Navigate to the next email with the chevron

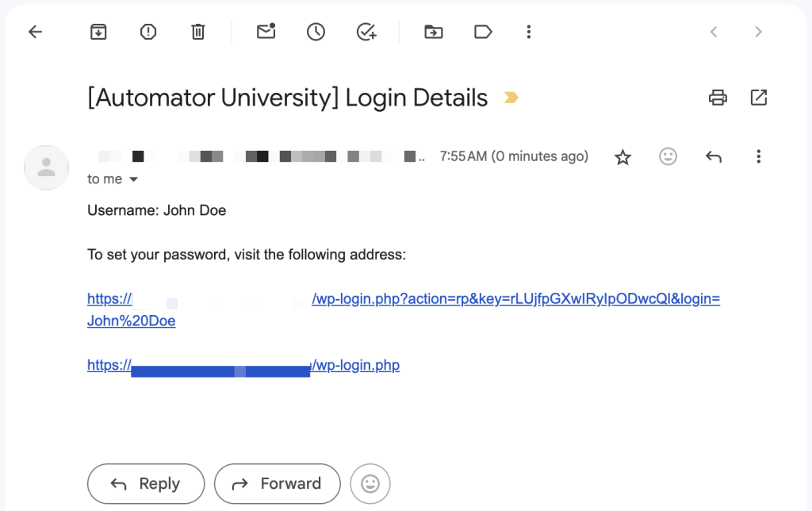[x=758, y=32]
